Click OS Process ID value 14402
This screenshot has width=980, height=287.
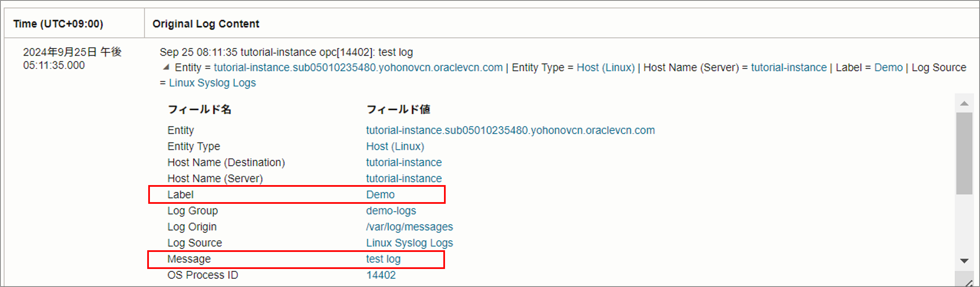point(381,275)
